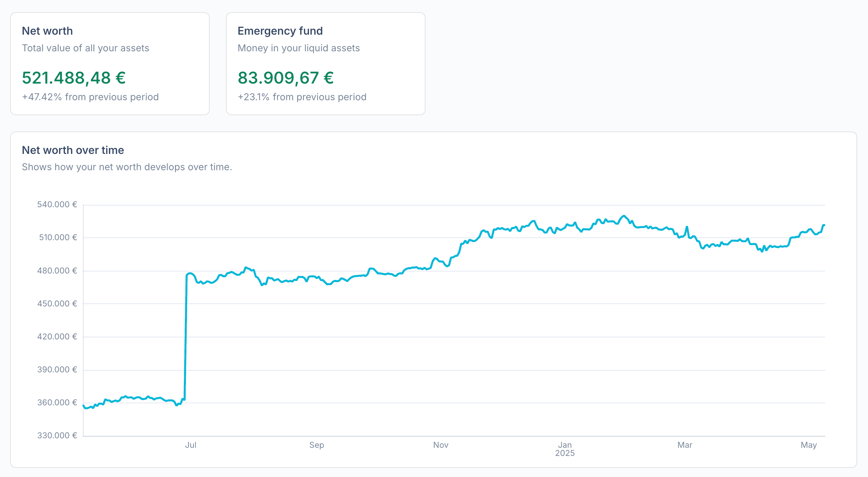Click 'Total value of all your assets' subtitle

click(85, 48)
